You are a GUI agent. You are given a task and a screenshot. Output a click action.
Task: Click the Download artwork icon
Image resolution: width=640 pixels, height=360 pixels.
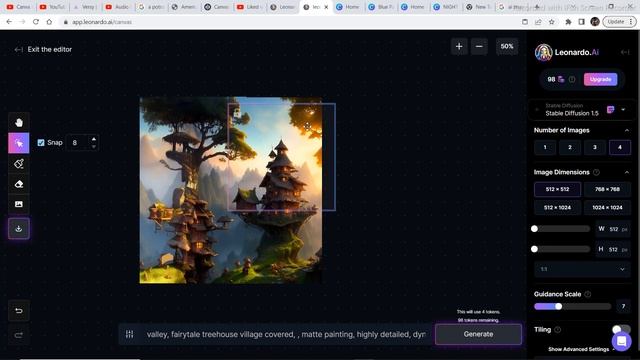tap(19, 229)
